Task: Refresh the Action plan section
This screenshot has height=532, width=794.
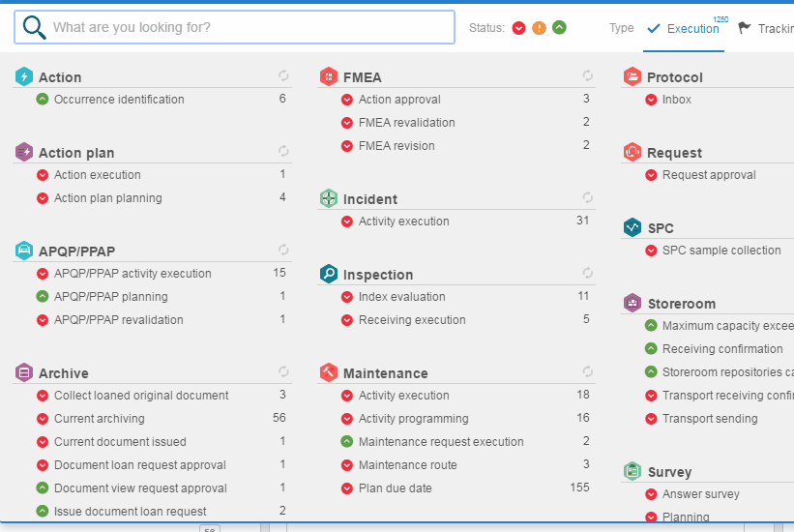Action: [x=283, y=151]
